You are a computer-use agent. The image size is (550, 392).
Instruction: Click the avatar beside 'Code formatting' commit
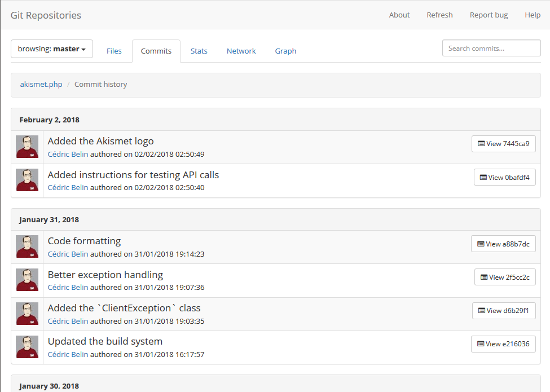pos(27,246)
